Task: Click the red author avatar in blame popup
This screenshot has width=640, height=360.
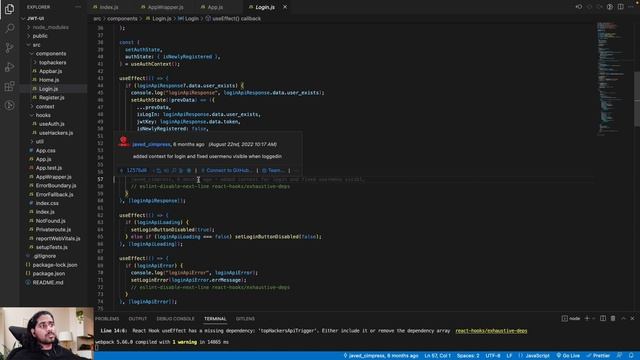Action: point(123,141)
